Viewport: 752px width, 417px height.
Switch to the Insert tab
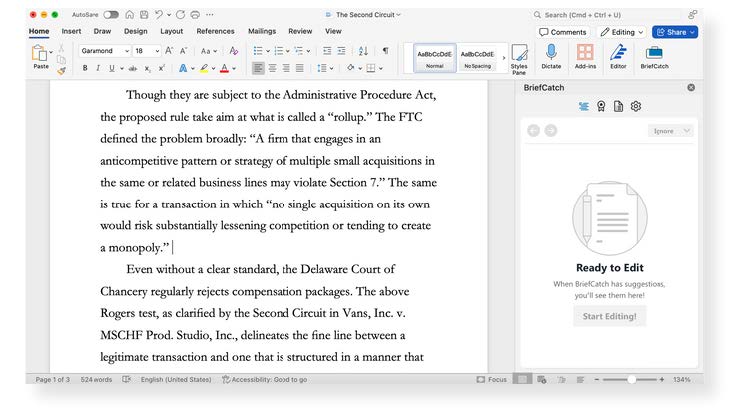71,31
